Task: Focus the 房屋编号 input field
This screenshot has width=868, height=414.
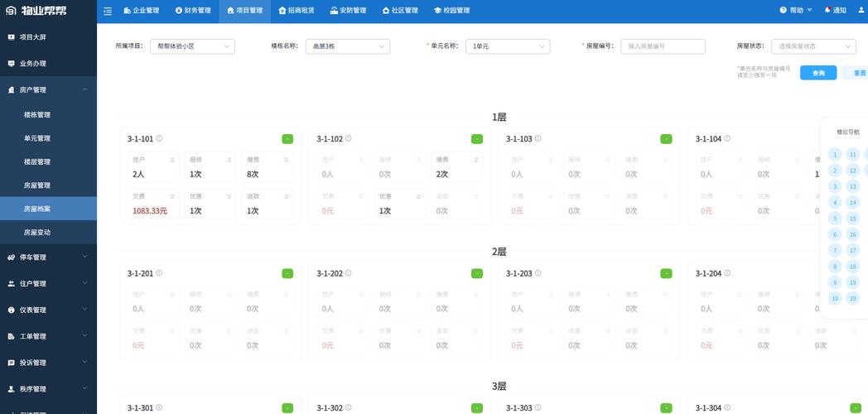Action: point(663,46)
